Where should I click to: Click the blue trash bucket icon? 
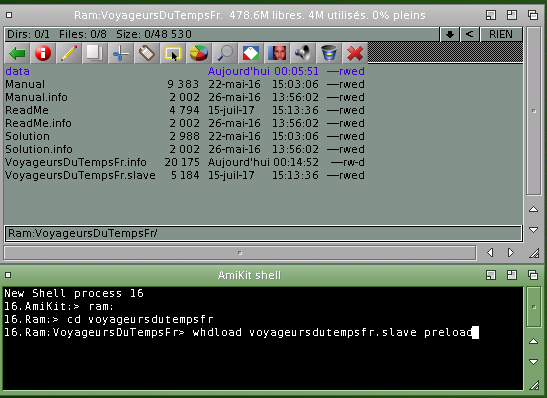click(x=329, y=53)
